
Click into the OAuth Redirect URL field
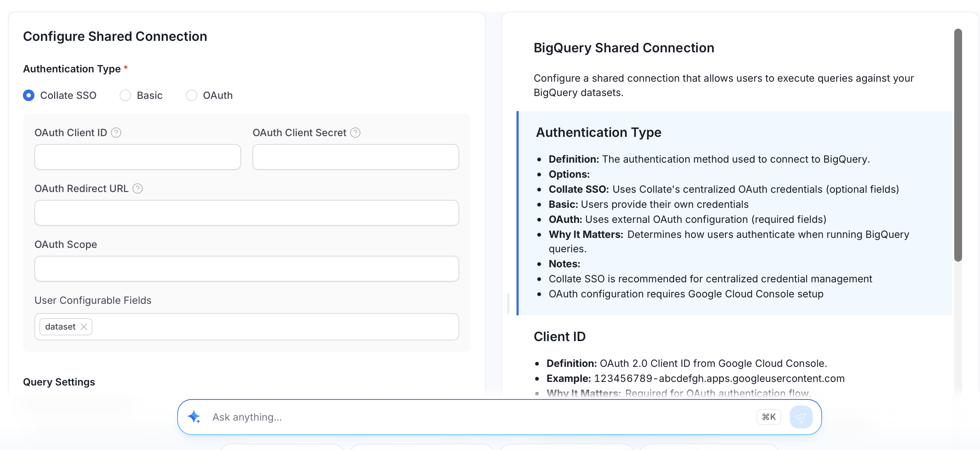(247, 212)
